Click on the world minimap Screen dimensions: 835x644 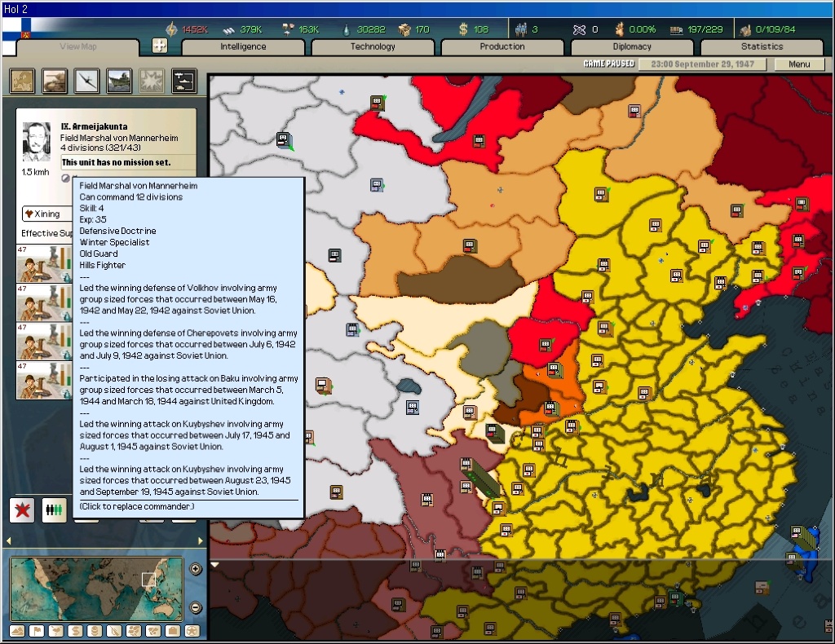click(96, 589)
